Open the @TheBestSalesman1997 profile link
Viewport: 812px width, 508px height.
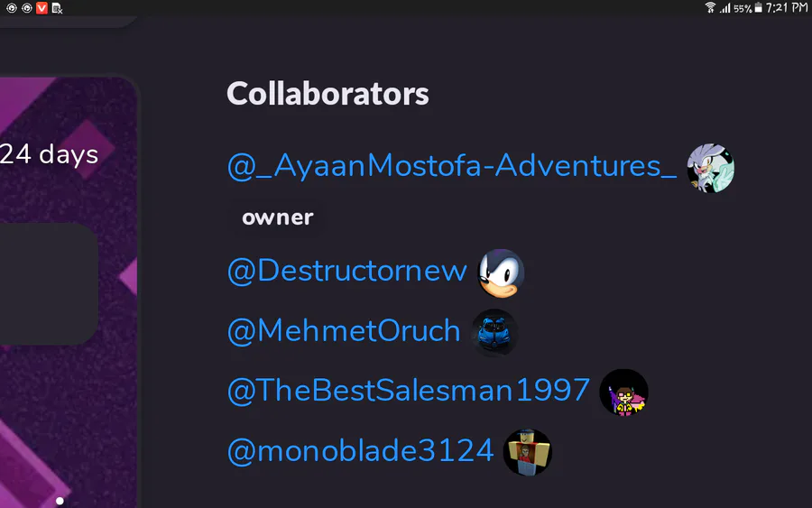pos(409,390)
